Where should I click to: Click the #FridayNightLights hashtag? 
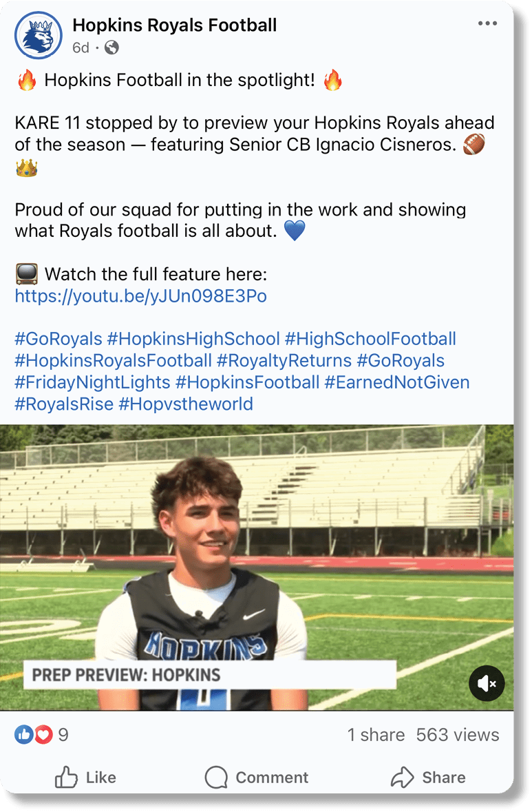[x=92, y=382]
